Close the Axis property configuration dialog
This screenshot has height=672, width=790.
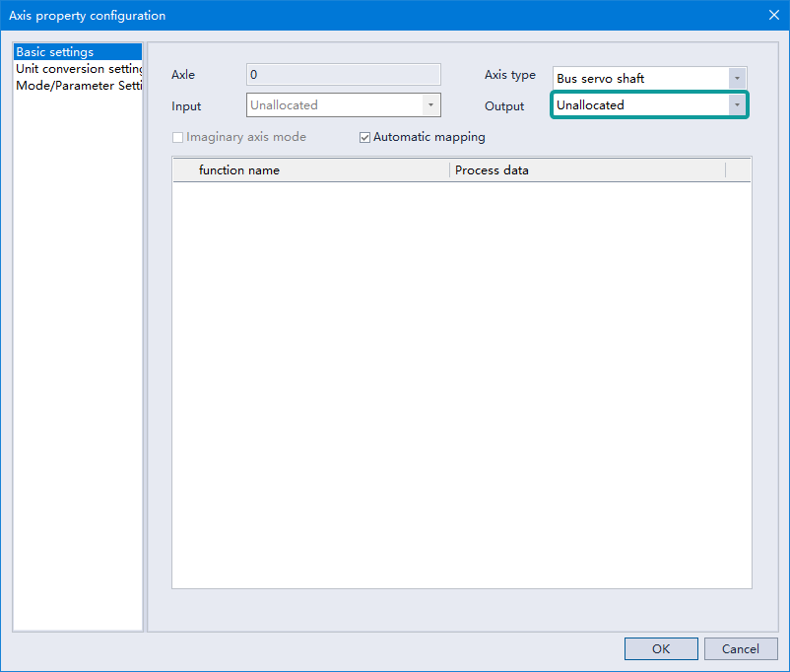coord(773,15)
